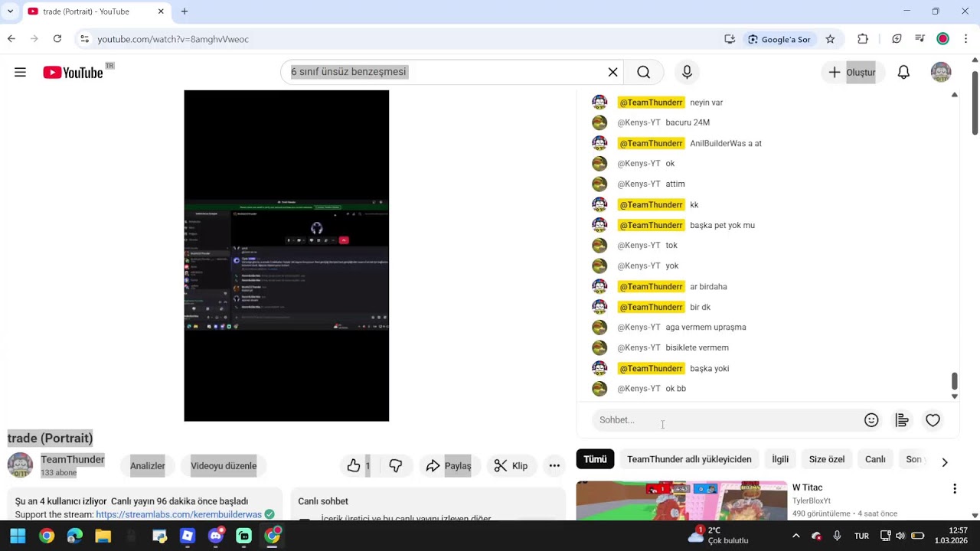View site information icon in address bar
This screenshot has height=551, width=980.
tap(84, 39)
